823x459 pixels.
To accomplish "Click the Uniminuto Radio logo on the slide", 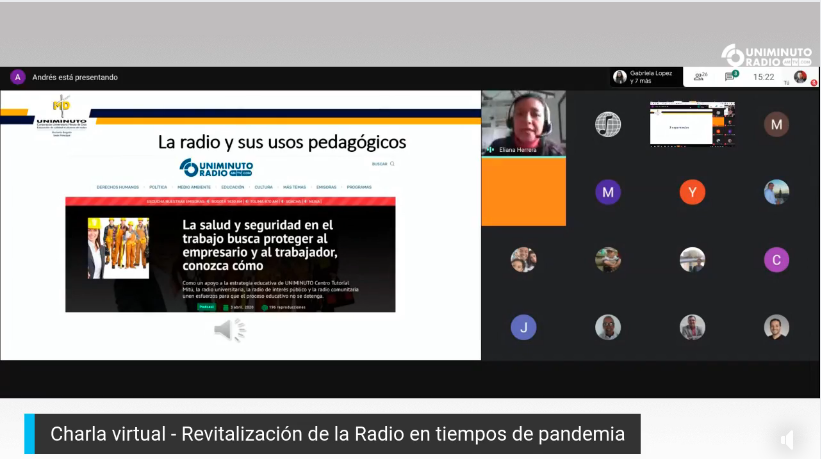I will coord(216,168).
